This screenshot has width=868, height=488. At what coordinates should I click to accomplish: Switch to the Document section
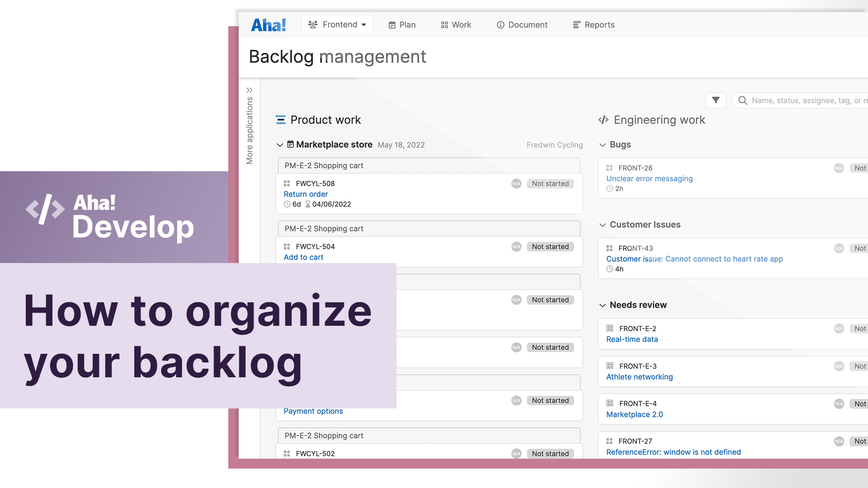click(522, 25)
